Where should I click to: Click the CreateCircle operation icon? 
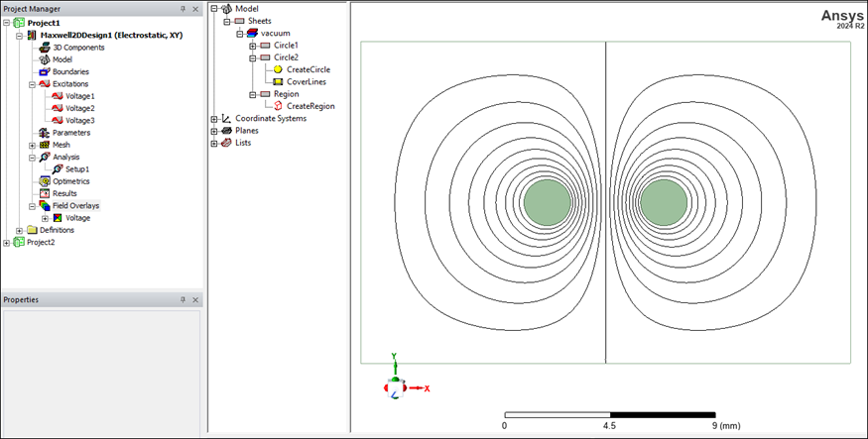(278, 69)
